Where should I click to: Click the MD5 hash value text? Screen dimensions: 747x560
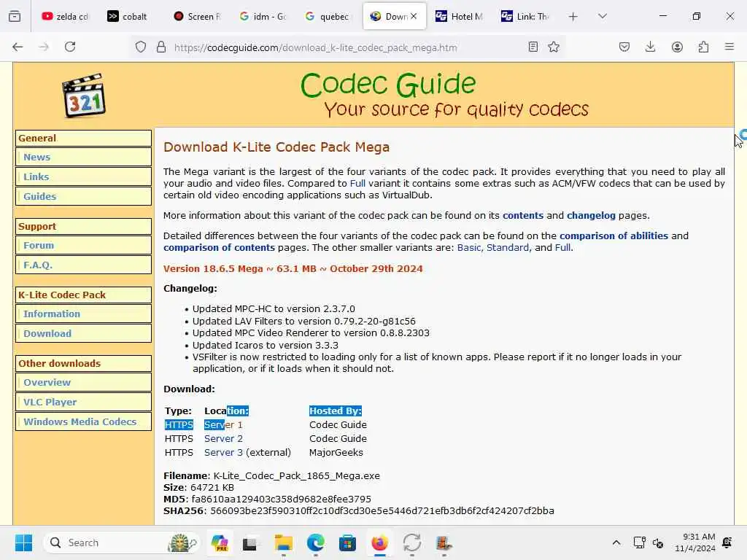281,499
